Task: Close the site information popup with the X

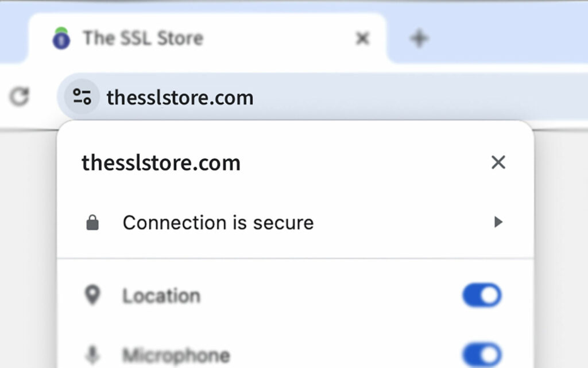Action: [498, 162]
